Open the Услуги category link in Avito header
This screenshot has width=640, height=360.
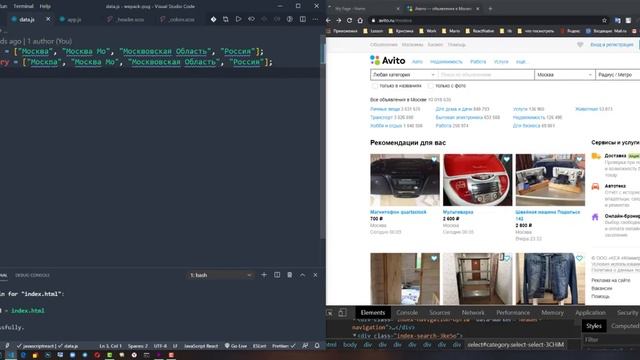click(x=501, y=62)
